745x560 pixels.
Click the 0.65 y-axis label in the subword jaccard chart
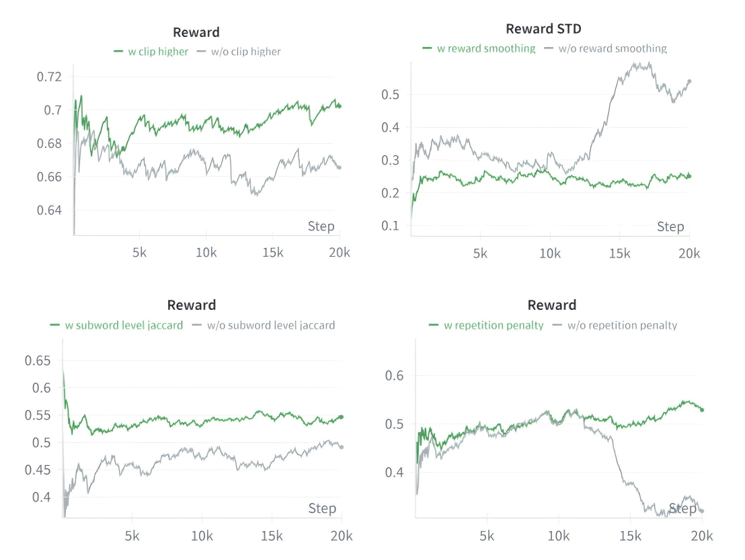pos(38,360)
